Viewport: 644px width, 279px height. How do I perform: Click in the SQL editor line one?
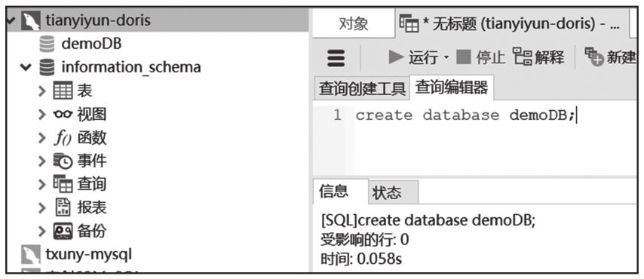coord(493,115)
